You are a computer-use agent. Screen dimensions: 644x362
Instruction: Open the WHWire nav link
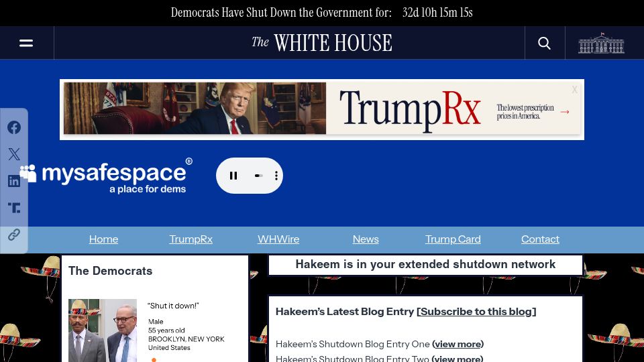pos(278,239)
